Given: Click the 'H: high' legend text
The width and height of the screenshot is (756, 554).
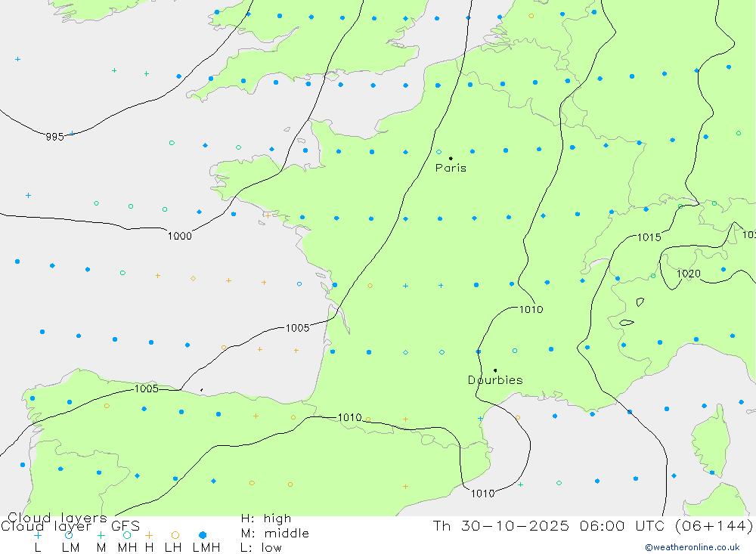Looking at the screenshot, I should [x=266, y=518].
